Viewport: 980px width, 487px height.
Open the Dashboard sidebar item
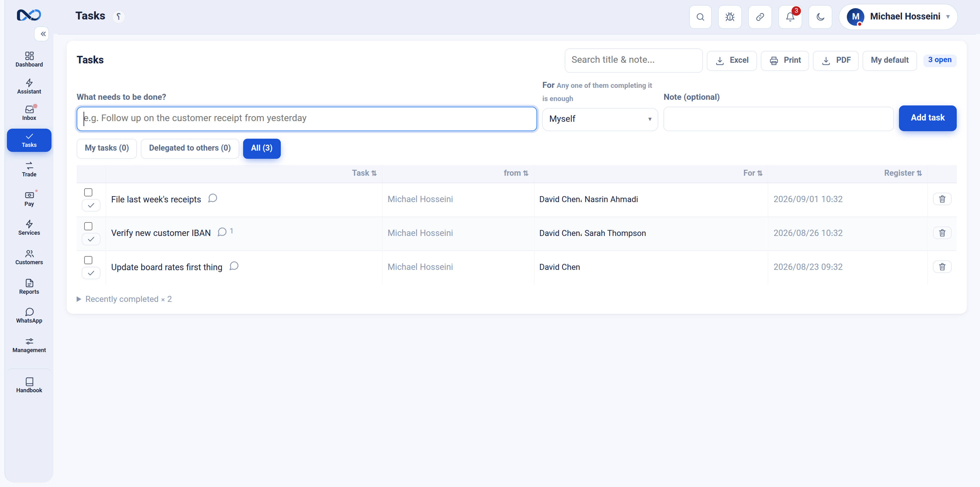(29, 60)
